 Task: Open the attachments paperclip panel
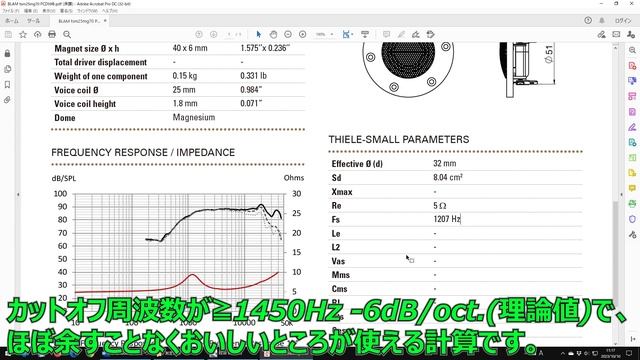tap(7, 100)
